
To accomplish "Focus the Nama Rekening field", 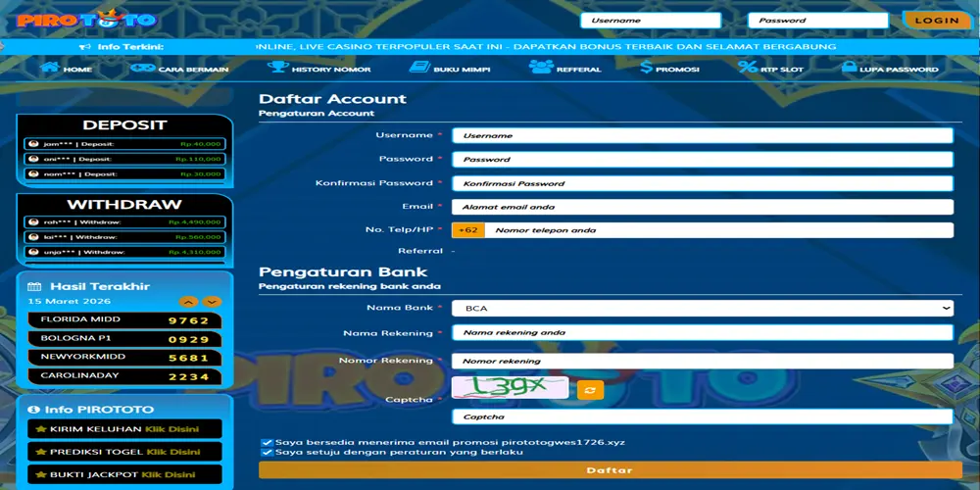I will tap(703, 332).
